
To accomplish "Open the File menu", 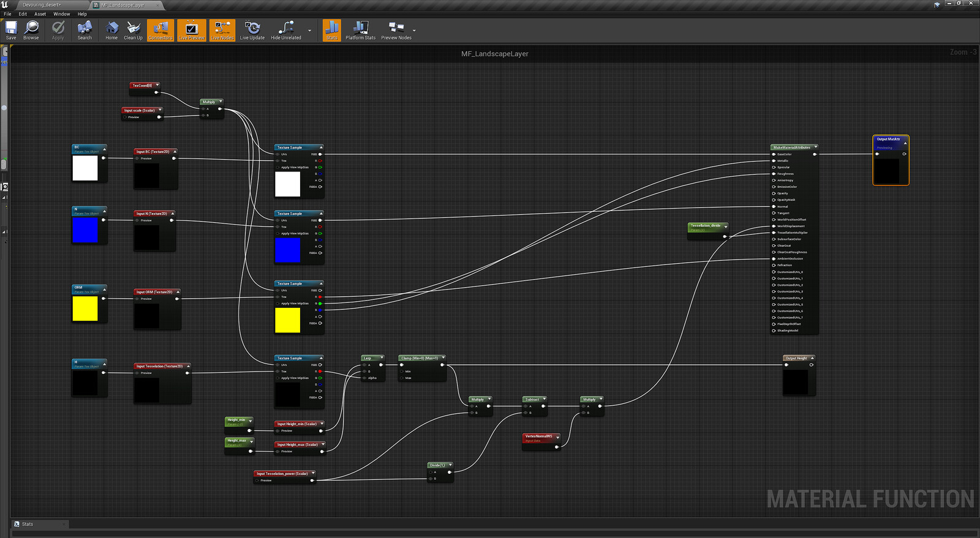I will click(x=7, y=13).
